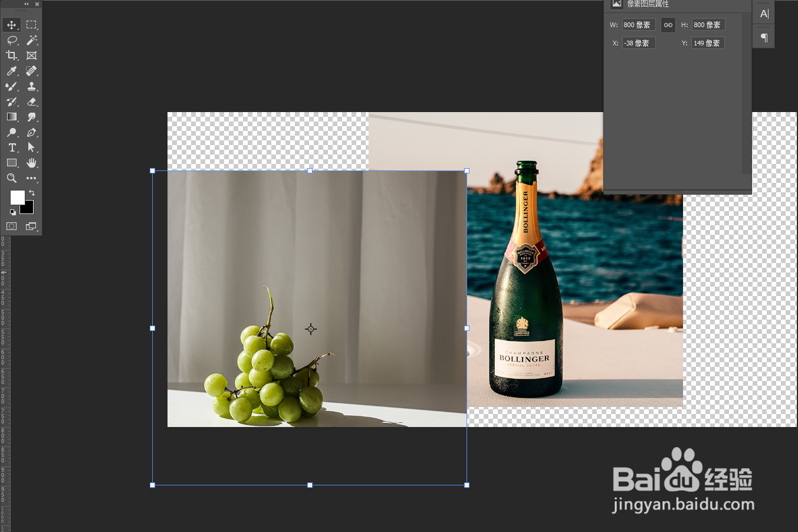Toggle the width-height link constraint
The width and height of the screenshot is (798, 532).
coord(668,25)
